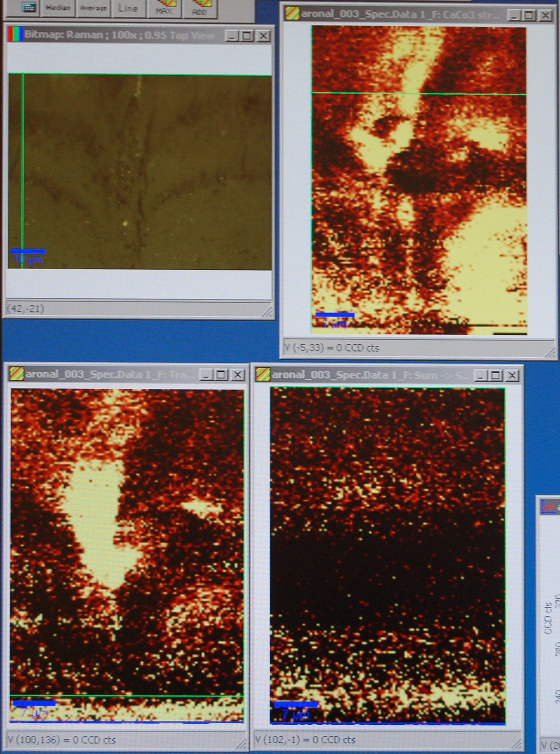Open the leftmost toolbar window-list icon

28,7
